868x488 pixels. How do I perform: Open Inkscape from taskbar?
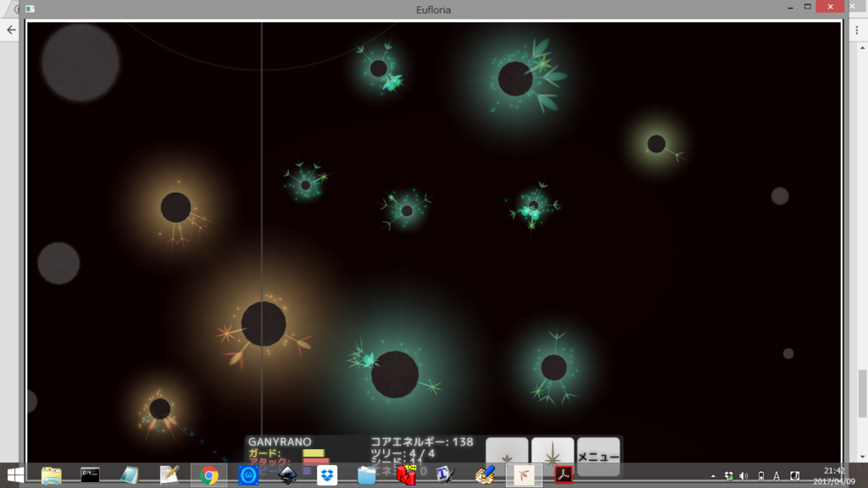coord(287,475)
